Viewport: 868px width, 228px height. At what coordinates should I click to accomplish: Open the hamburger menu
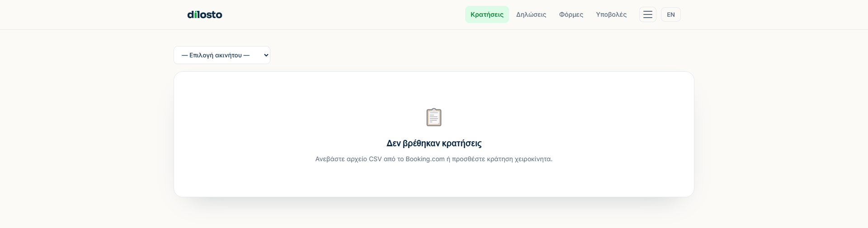(648, 14)
